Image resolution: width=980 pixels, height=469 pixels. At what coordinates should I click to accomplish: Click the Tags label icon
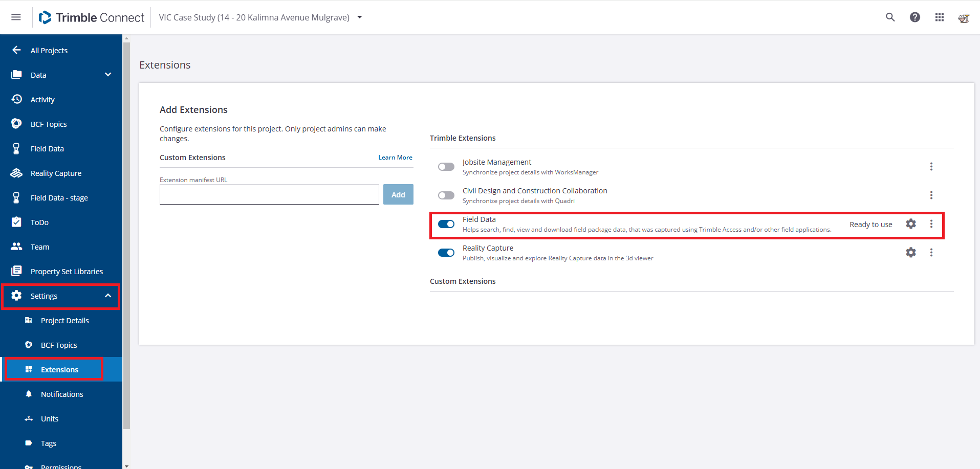tap(29, 443)
